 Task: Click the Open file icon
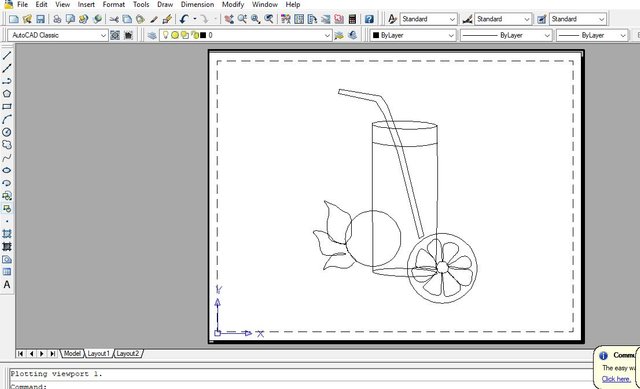pyautogui.click(x=27, y=19)
